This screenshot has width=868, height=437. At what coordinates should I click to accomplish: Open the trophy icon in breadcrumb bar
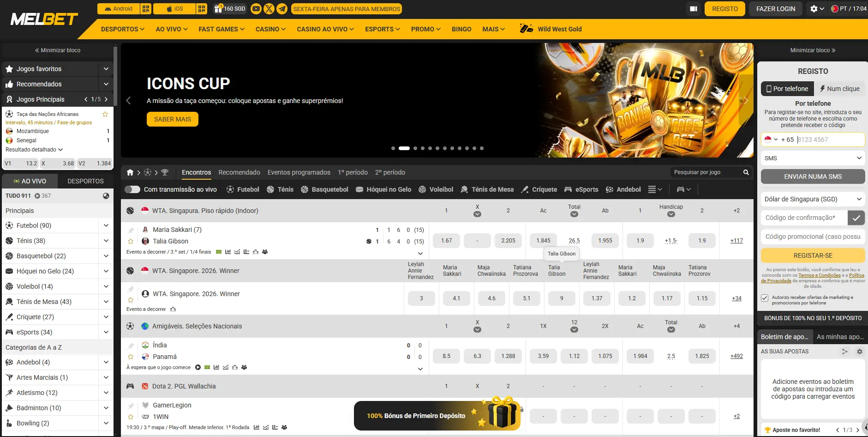click(x=165, y=172)
